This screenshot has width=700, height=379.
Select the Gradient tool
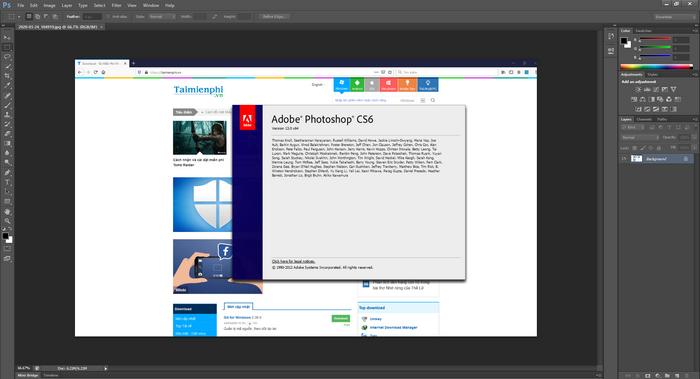[7, 144]
